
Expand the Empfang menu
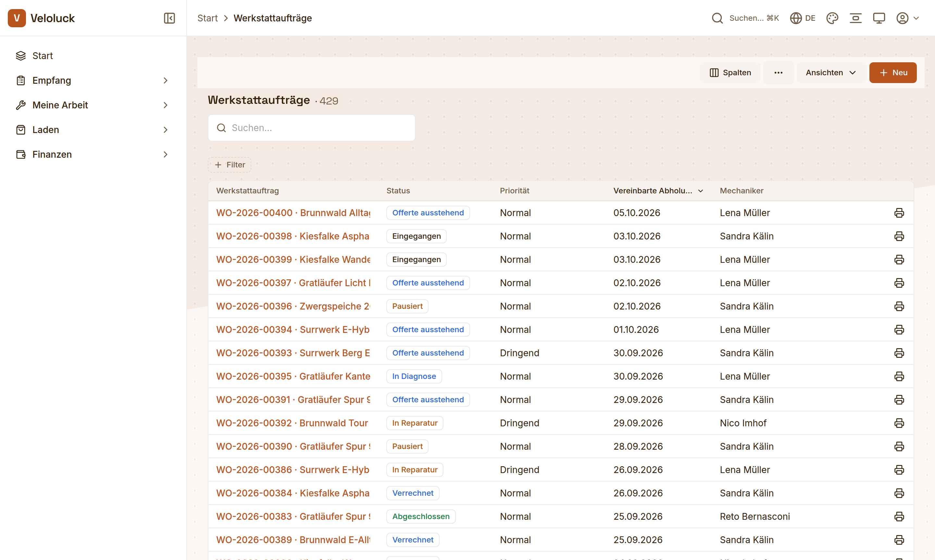click(93, 80)
